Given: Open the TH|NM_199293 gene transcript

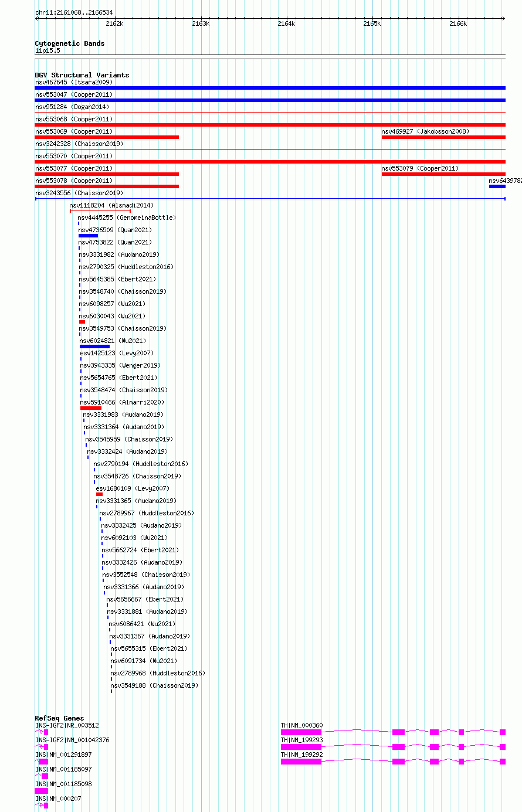Looking at the screenshot, I should 393,747.
